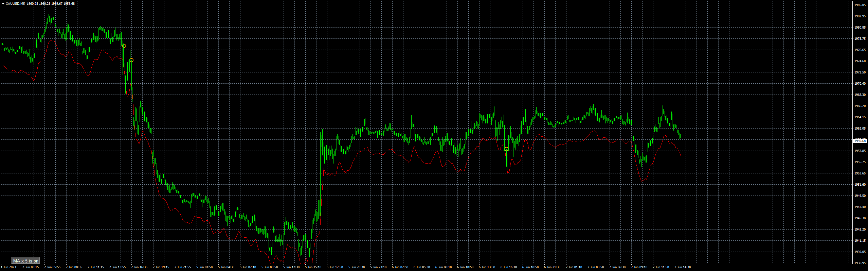Click the '6 Jun 02:50' time label
This screenshot has height=271, width=868.
point(400,267)
